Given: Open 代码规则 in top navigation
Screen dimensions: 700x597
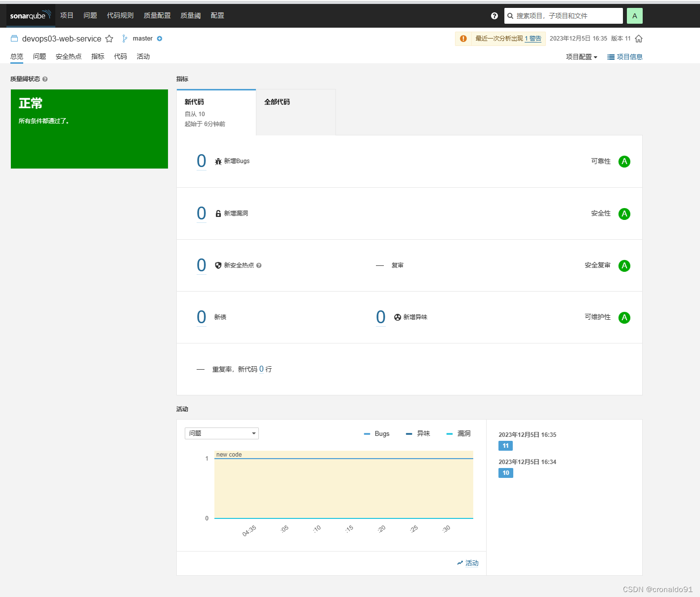Looking at the screenshot, I should point(121,15).
